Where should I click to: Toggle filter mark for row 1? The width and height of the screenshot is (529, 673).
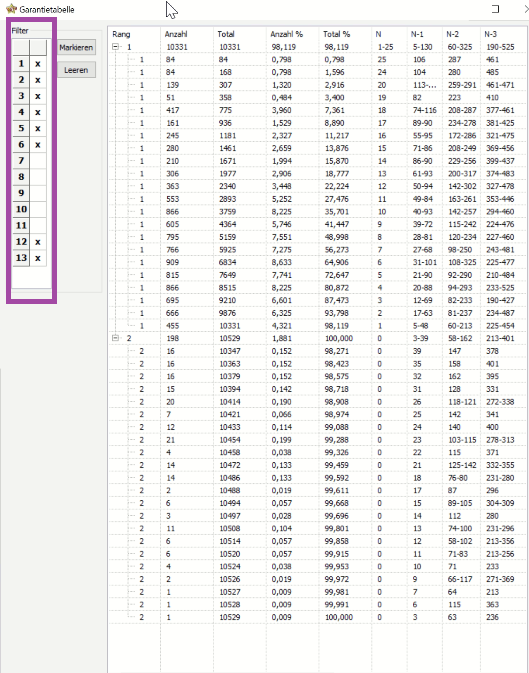click(38, 64)
